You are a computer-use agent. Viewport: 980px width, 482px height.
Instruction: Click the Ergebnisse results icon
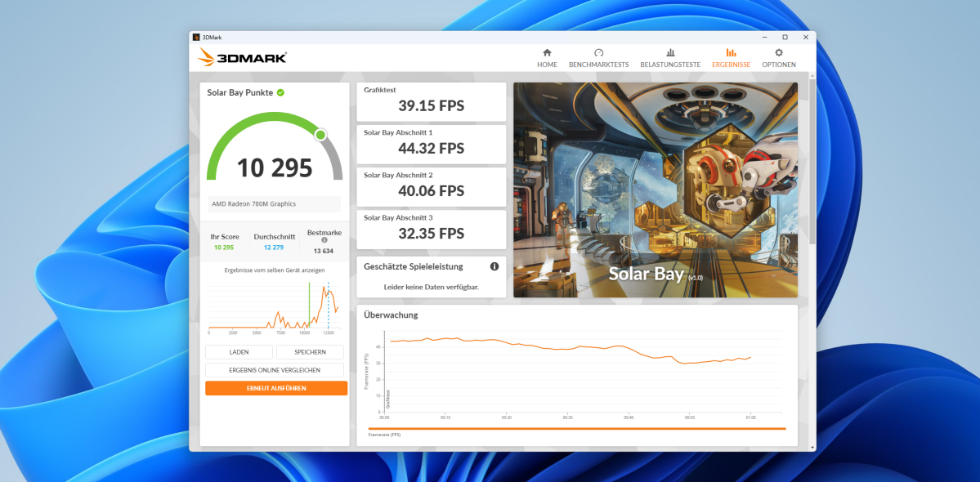click(731, 53)
